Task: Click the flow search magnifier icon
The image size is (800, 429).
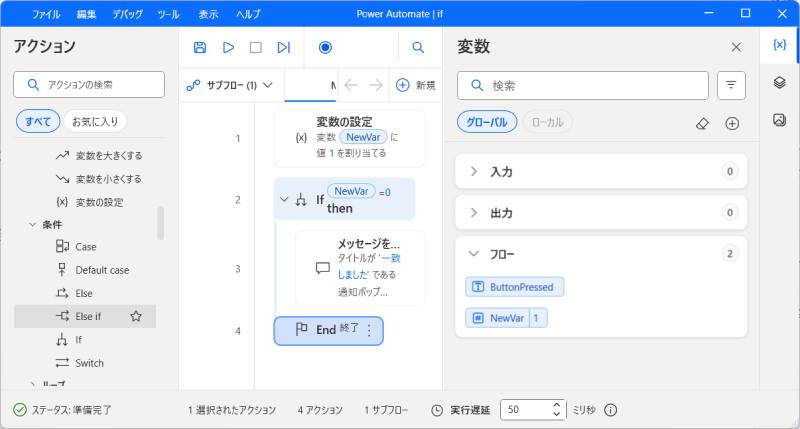Action: [418, 47]
